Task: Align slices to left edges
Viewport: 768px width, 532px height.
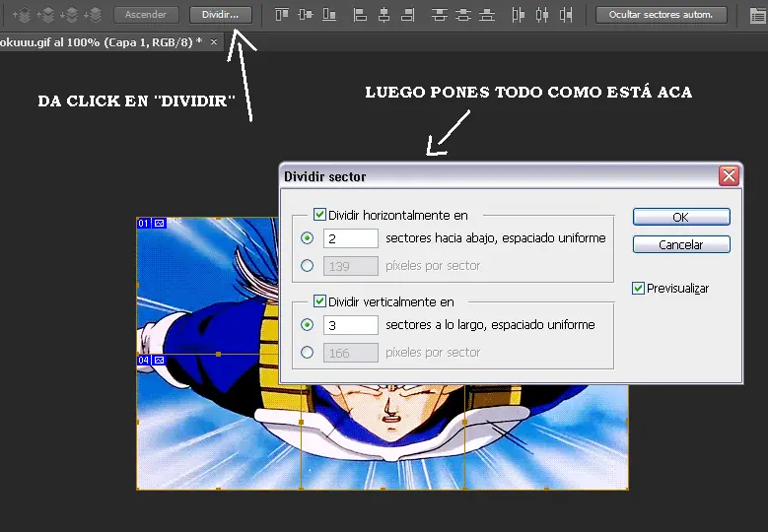Action: coord(360,15)
